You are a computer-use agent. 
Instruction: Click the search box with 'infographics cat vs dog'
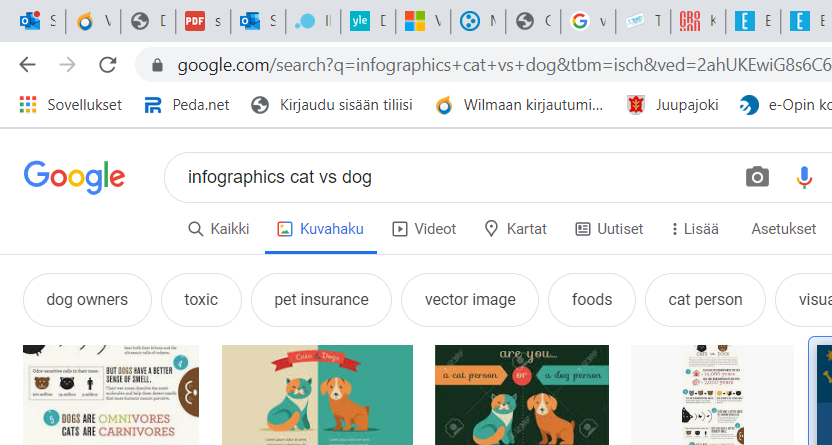(450, 177)
